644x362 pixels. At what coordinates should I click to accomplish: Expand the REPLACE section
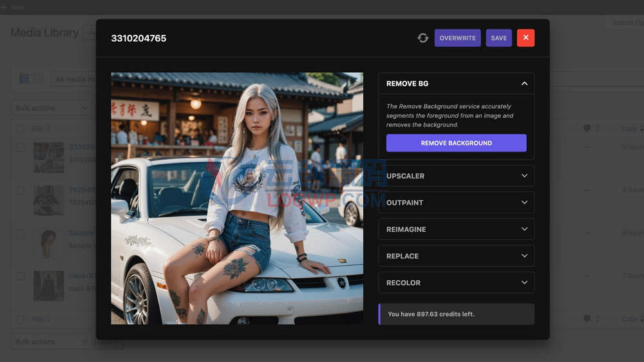point(457,256)
